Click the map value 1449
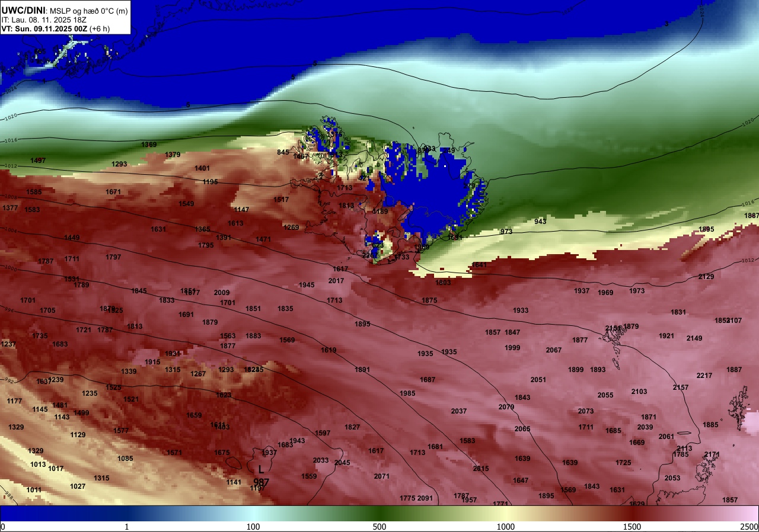Viewport: 759px width, 532px height. (x=72, y=238)
